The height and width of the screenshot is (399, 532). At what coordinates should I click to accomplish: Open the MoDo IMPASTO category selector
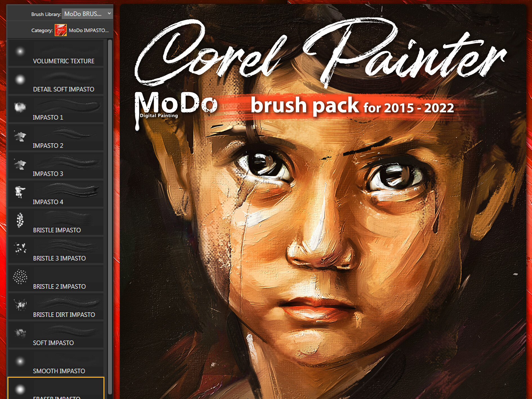[82, 30]
